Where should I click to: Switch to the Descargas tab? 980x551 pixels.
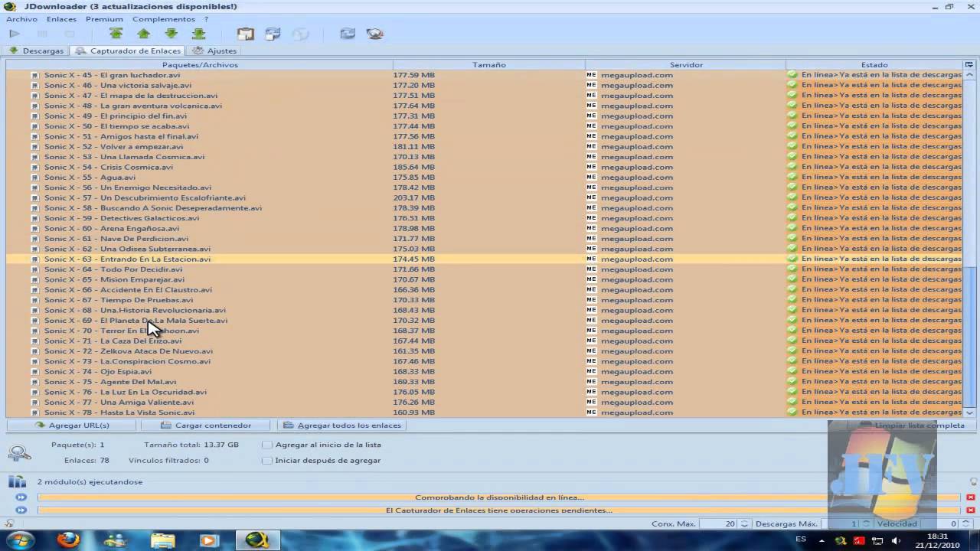[36, 51]
